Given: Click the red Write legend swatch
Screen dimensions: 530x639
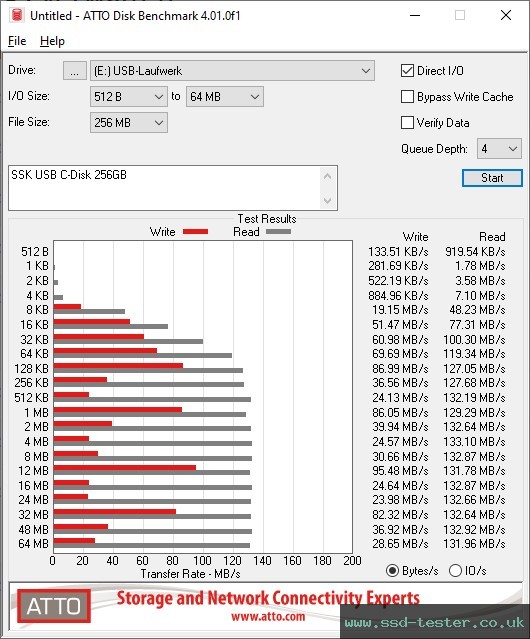Looking at the screenshot, I should coord(196,231).
